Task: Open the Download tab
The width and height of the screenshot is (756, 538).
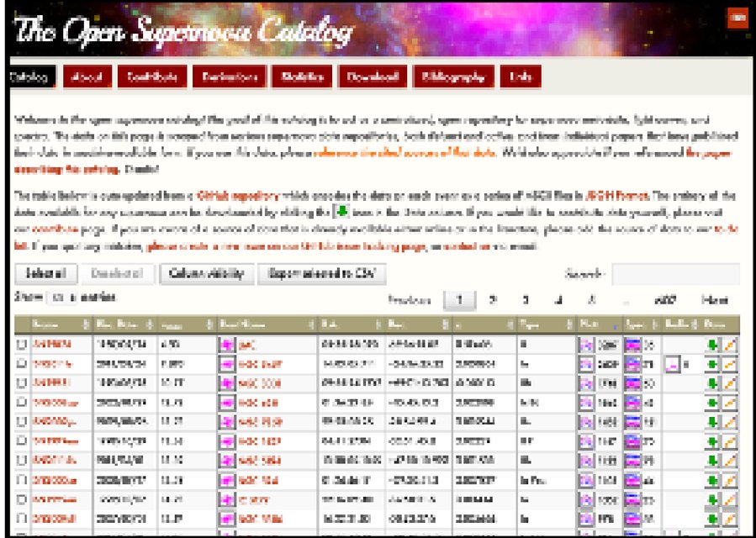Action: pyautogui.click(x=373, y=77)
